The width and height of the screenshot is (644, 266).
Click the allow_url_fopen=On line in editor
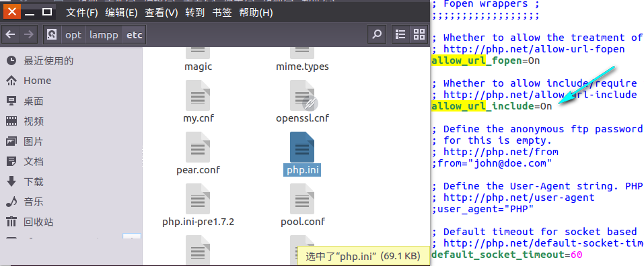click(485, 60)
